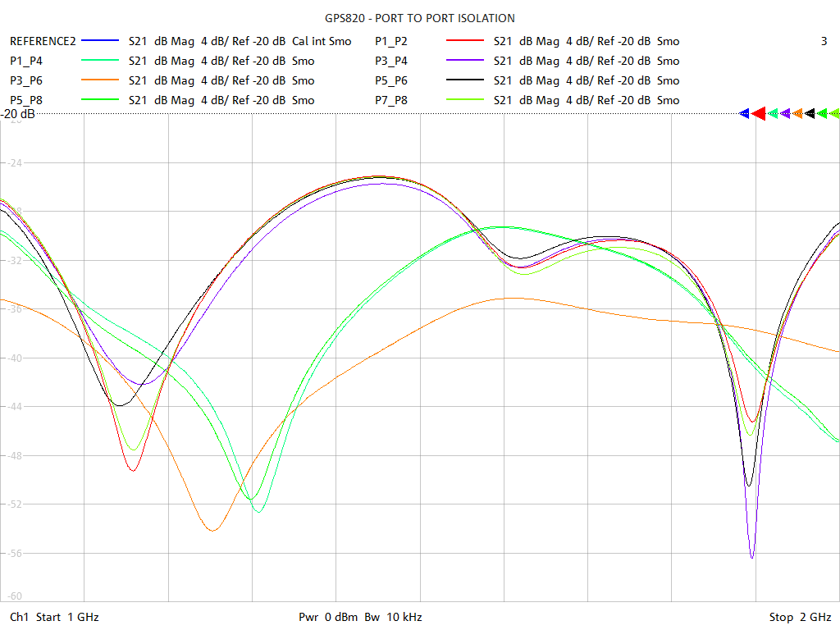
Task: Select the REFERENCE2 trace label
Action: click(x=43, y=41)
